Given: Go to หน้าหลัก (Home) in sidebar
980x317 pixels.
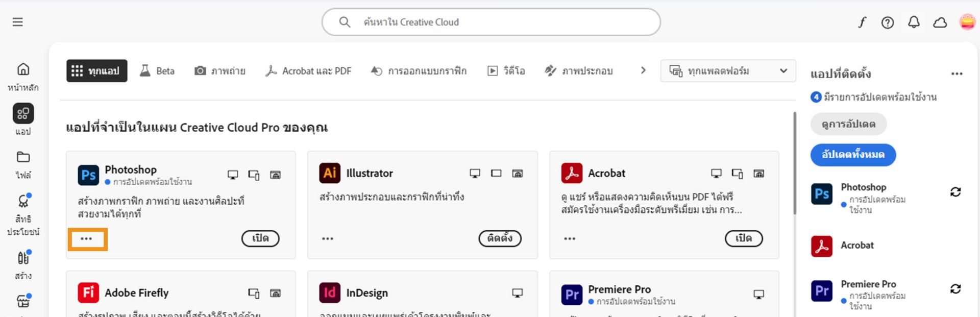Looking at the screenshot, I should tap(23, 77).
